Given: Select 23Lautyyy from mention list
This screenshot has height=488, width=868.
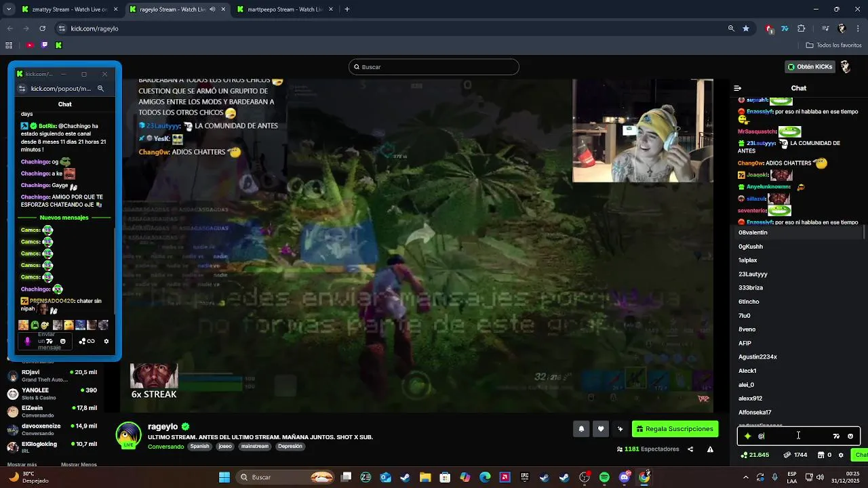Looking at the screenshot, I should [797, 274].
